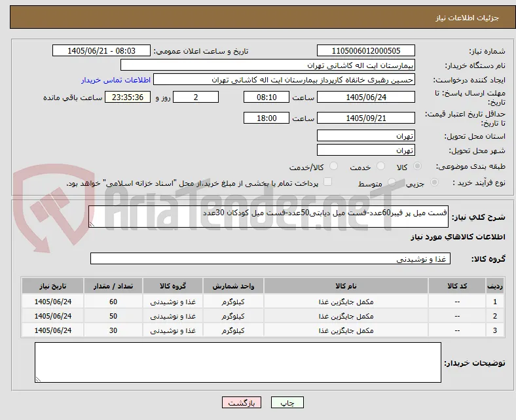516x420 pixels.
Task: Select the متوسط purchase type radio
Action: pos(392,182)
